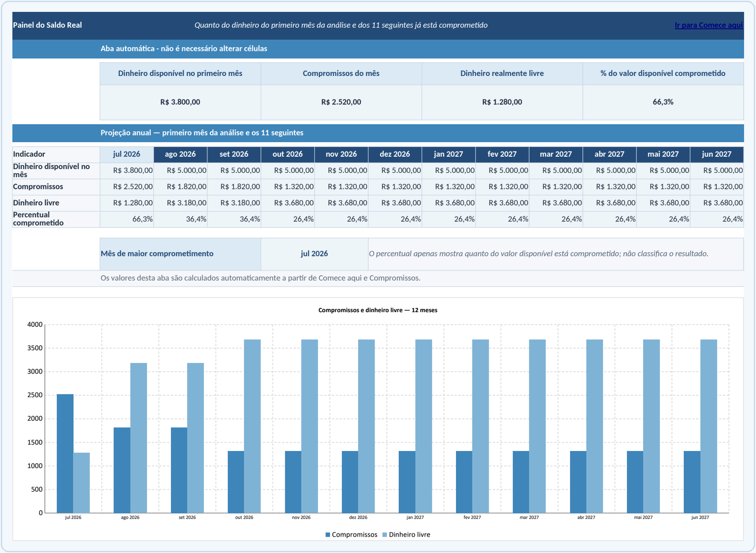The height and width of the screenshot is (553, 756).
Task: Select the 'Indicador' header cell
Action: (56, 154)
